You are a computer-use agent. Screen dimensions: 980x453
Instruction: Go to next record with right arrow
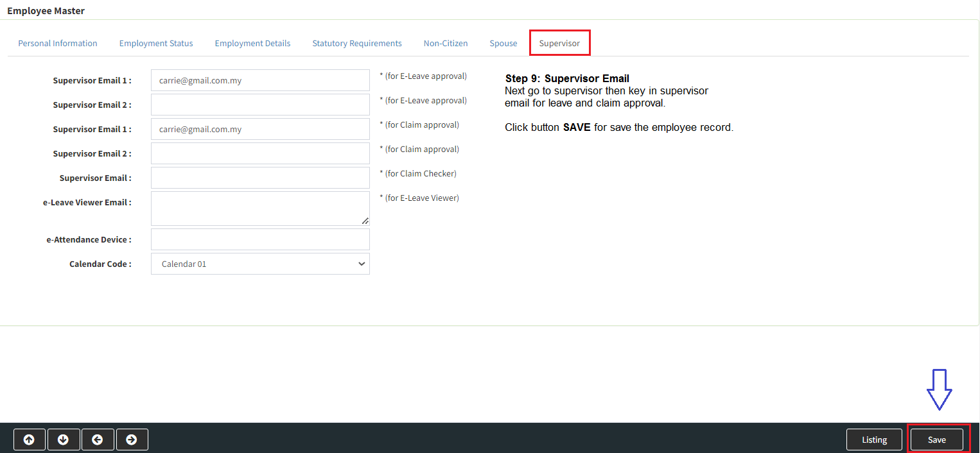[x=132, y=440]
